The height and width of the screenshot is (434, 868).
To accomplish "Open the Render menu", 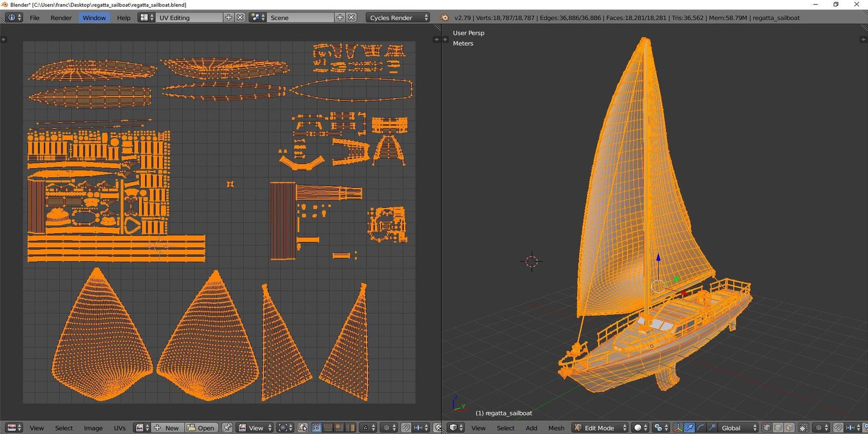I will click(x=61, y=18).
